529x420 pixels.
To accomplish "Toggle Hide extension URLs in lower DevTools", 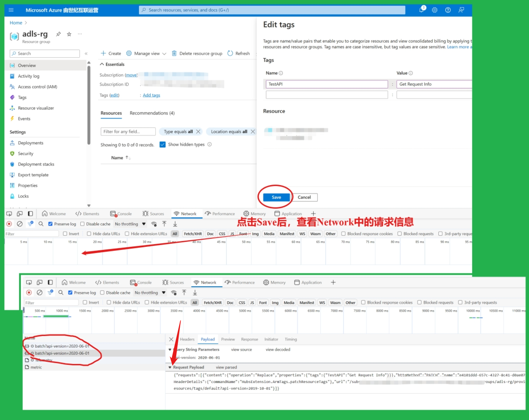I will [x=147, y=302].
